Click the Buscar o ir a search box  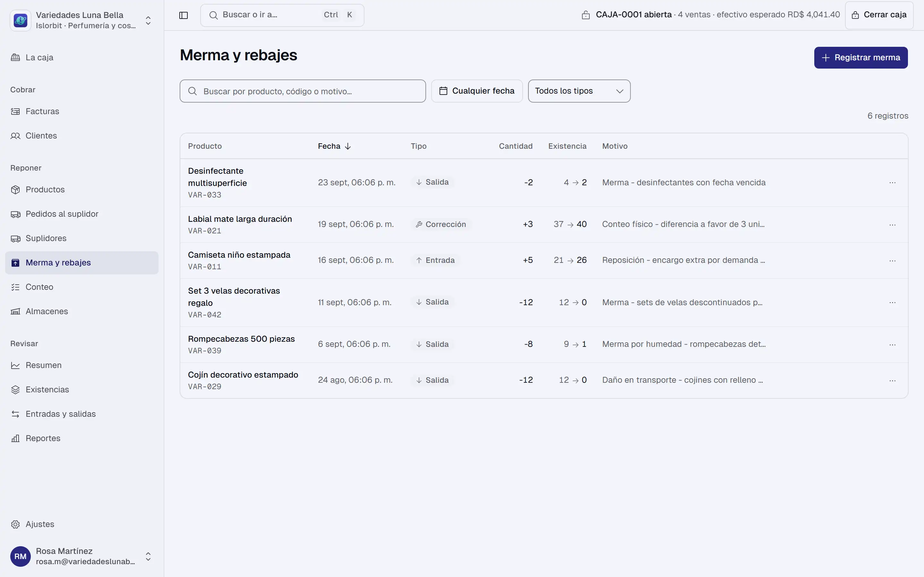pos(282,15)
